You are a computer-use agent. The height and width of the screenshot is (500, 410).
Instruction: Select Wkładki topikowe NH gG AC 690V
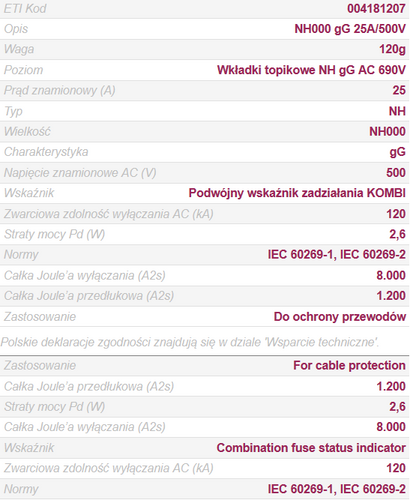coord(311,70)
